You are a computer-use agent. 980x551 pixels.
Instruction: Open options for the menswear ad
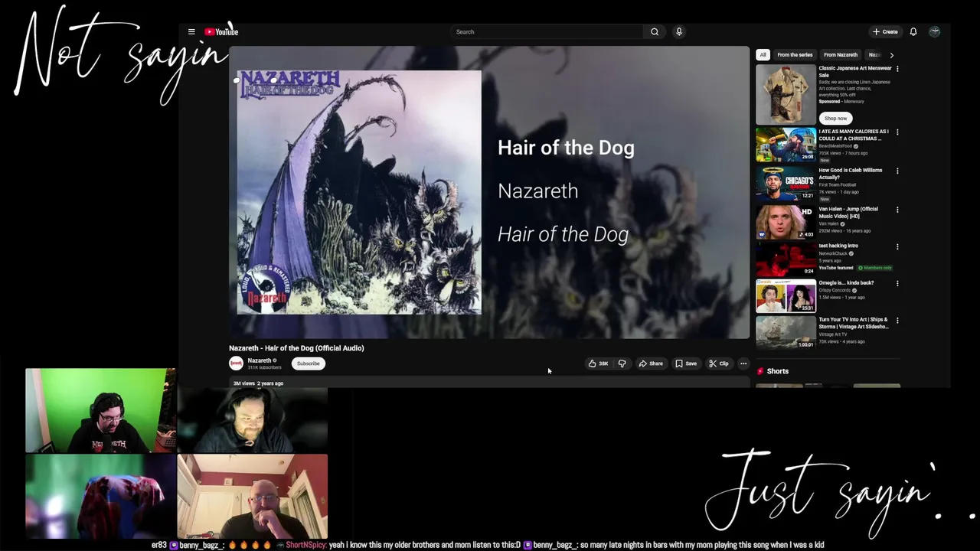pos(897,69)
